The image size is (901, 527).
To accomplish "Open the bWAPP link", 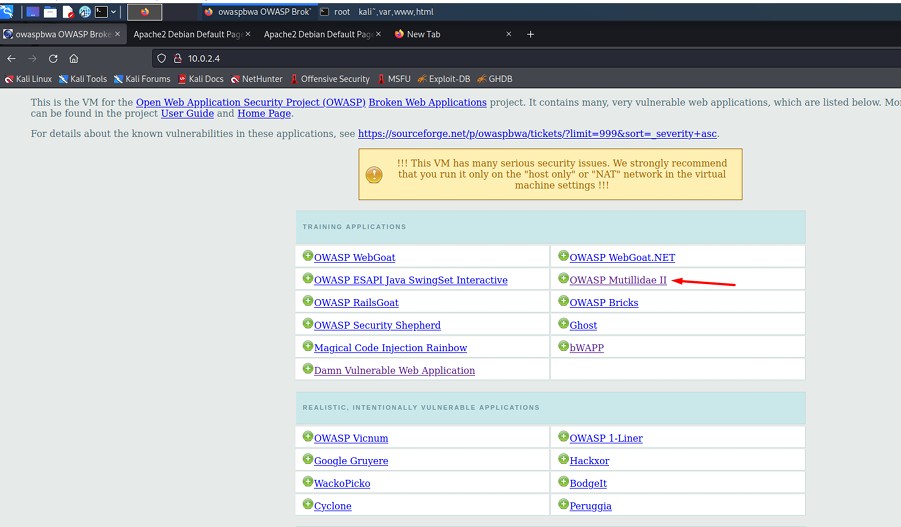I will [587, 348].
